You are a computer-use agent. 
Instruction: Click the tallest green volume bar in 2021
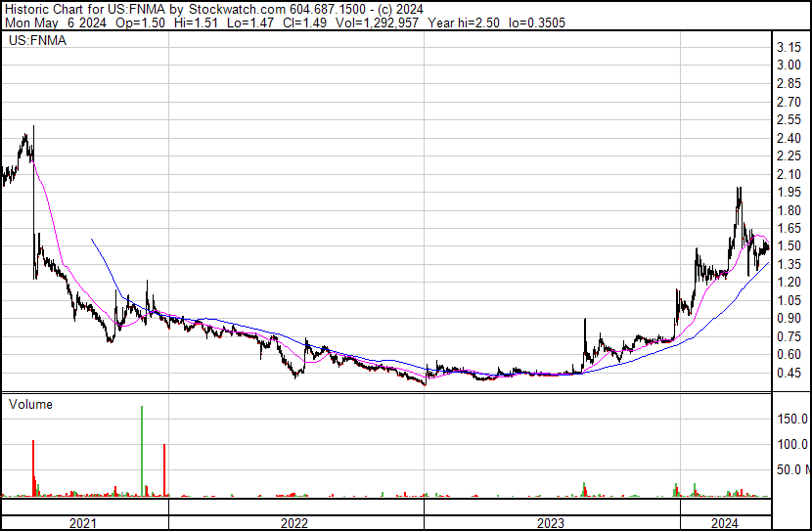(142, 451)
